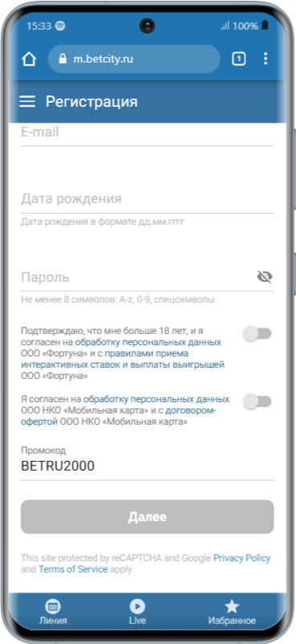Tap the clock showing 15:33
Image resolution: width=296 pixels, height=644 pixels.
pyautogui.click(x=39, y=26)
